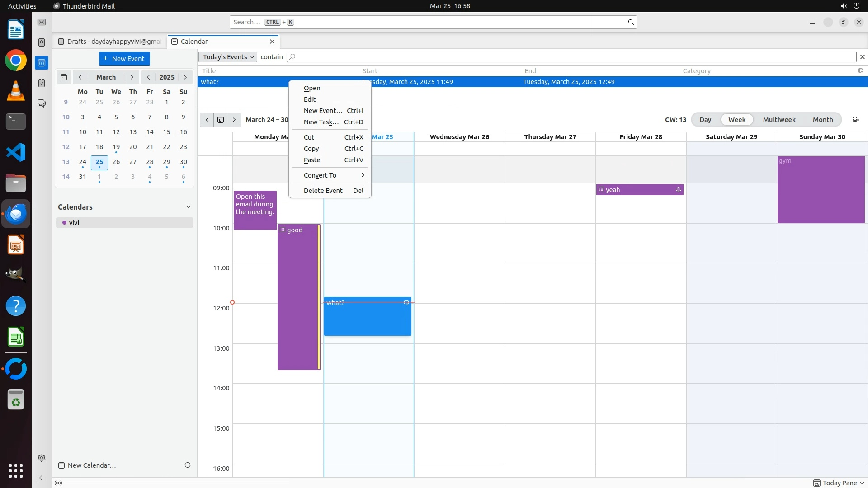Click the synchronize calendars refresh icon

(188, 465)
